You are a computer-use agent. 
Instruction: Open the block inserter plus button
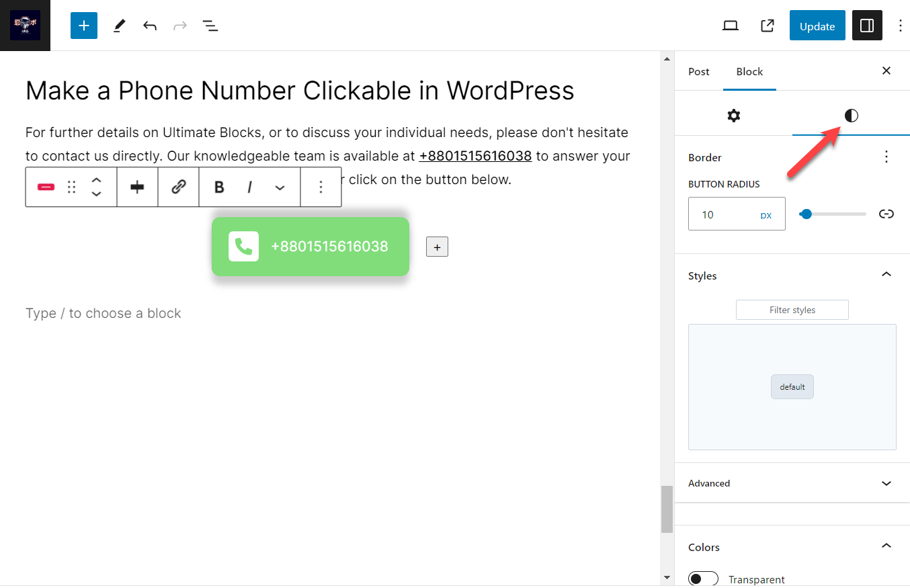(84, 26)
